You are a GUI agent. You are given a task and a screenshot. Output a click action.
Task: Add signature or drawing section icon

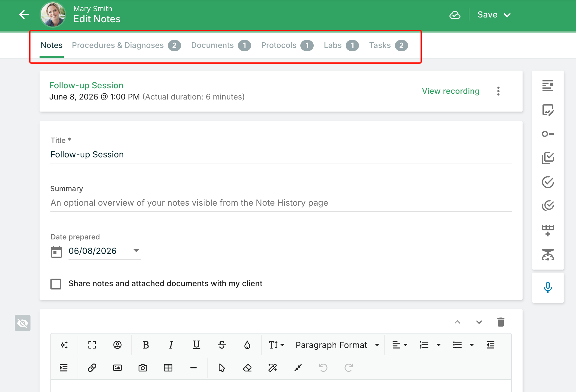tap(548, 110)
